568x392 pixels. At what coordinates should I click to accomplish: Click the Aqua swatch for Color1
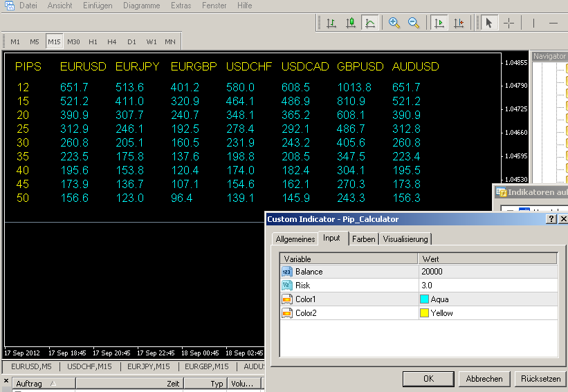pos(425,299)
